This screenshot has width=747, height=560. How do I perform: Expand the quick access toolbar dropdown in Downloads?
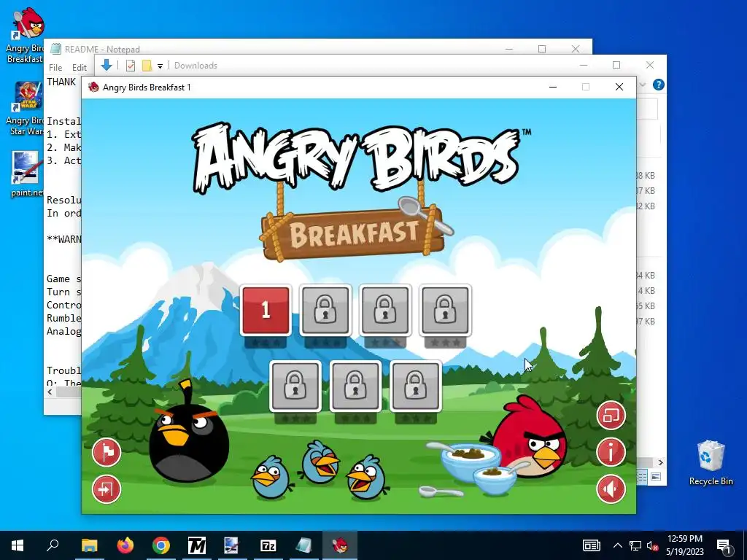click(x=160, y=66)
